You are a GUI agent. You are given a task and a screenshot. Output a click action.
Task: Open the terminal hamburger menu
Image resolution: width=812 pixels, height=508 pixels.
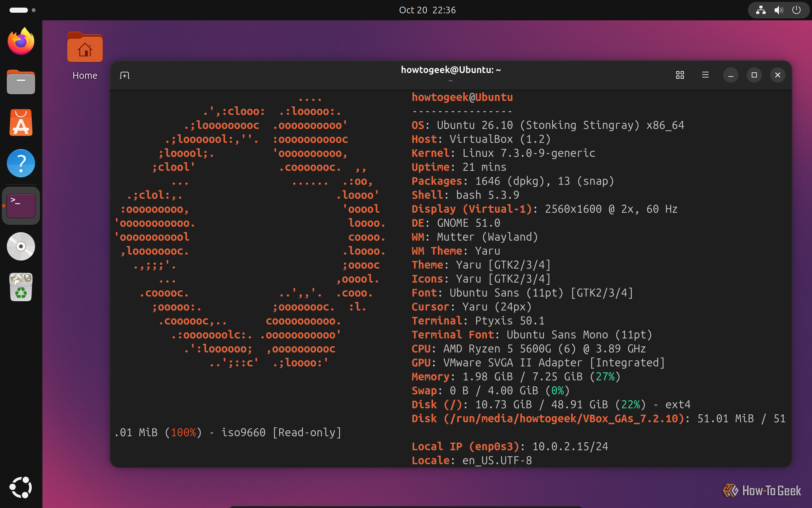tap(705, 75)
